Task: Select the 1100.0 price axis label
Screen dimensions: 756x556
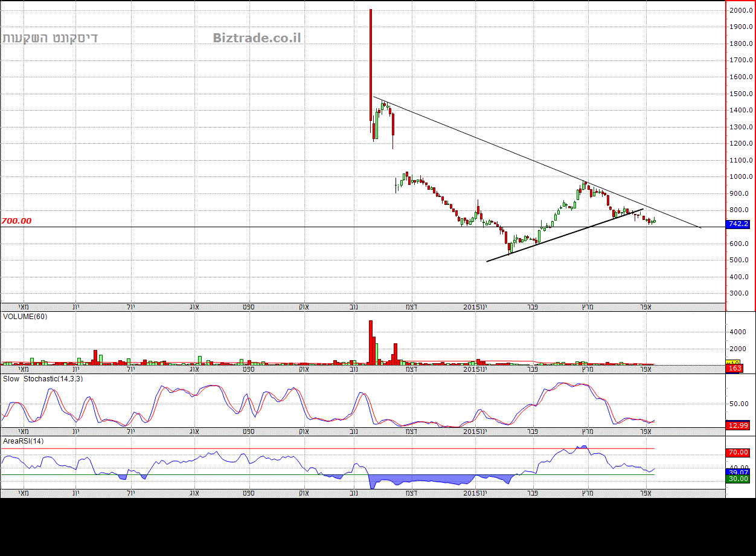Action: tap(741, 160)
